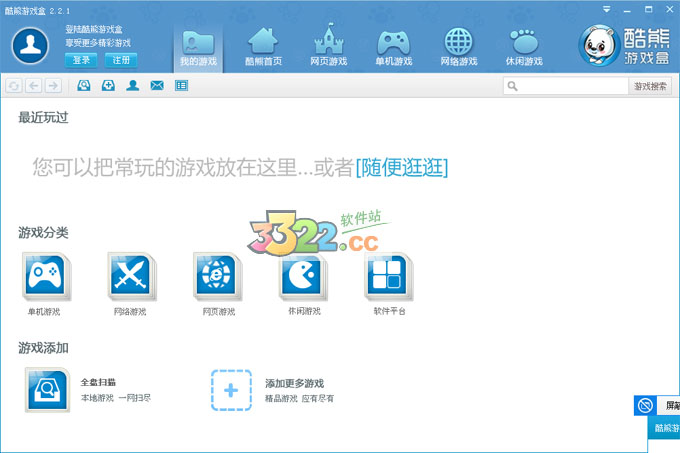Click the 添加更多游戏 label

point(294,383)
